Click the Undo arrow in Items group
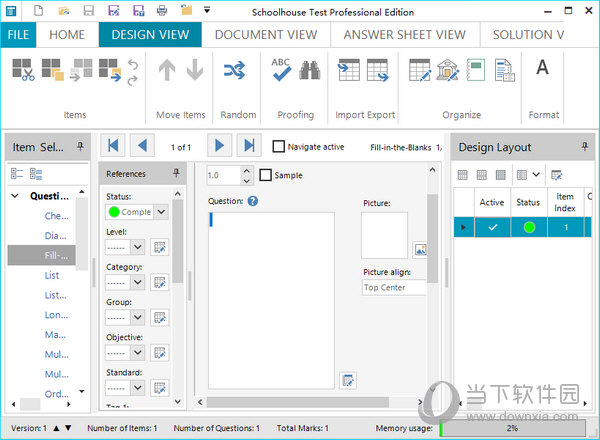Screen dimensions: 600x440 click(x=132, y=64)
